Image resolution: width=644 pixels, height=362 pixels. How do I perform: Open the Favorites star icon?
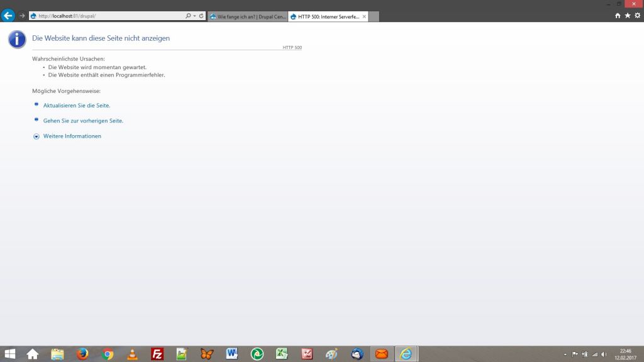pos(628,16)
